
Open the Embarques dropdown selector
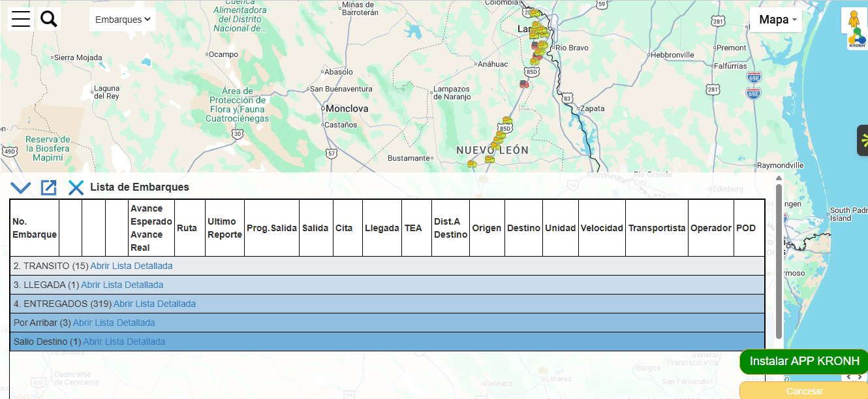pyautogui.click(x=123, y=20)
